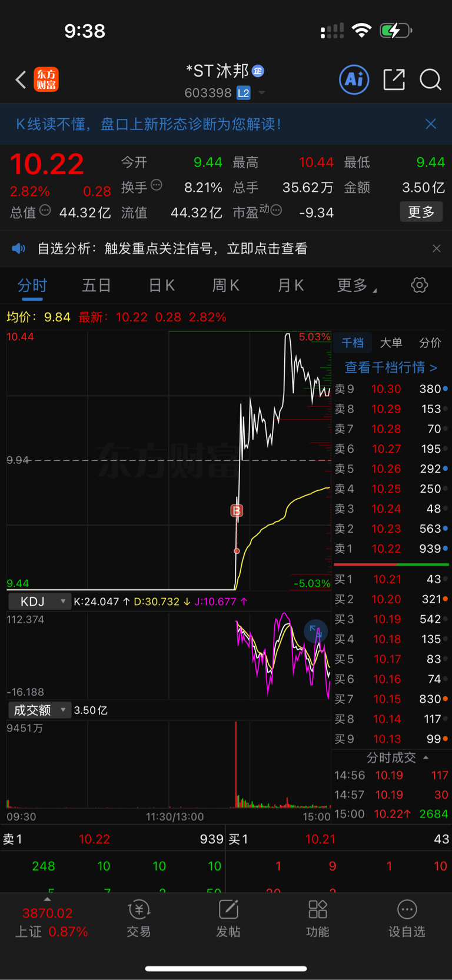
Task: Switch to 日K chart tab
Action: coord(161,286)
